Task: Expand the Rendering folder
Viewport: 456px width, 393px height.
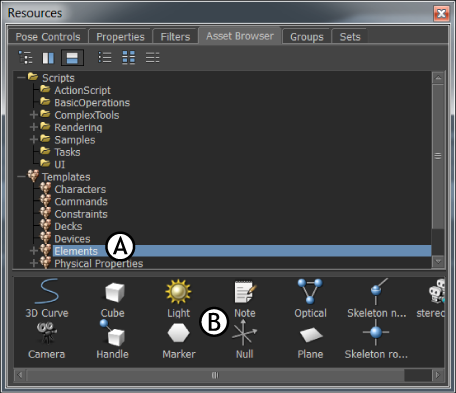Action: 34,127
